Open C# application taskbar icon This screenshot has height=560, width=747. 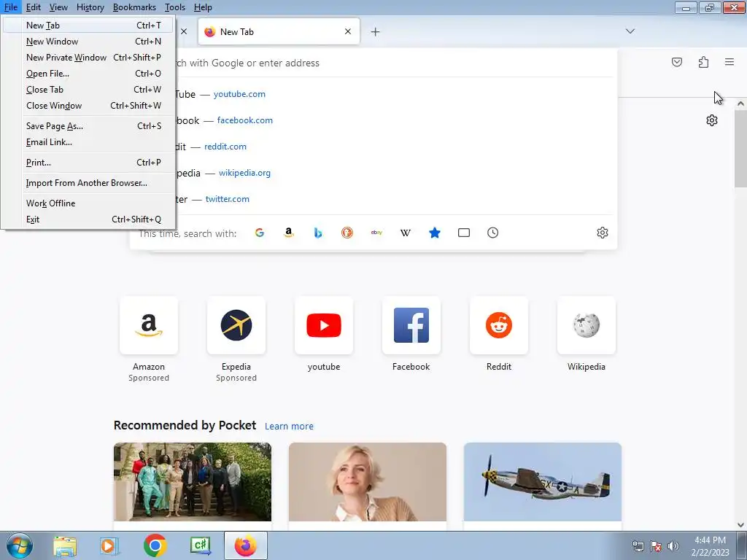pos(201,545)
